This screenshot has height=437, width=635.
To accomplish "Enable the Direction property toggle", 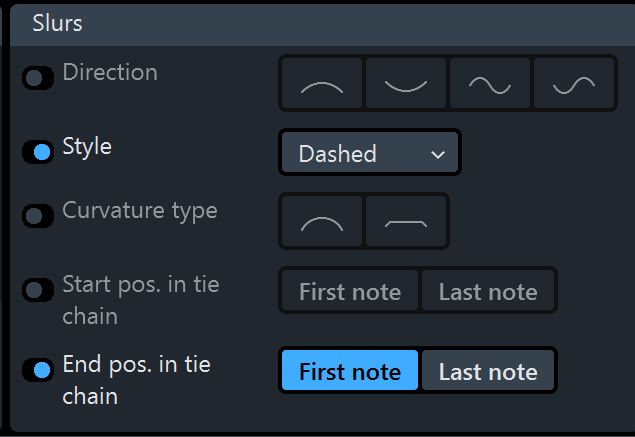I will [x=38, y=78].
